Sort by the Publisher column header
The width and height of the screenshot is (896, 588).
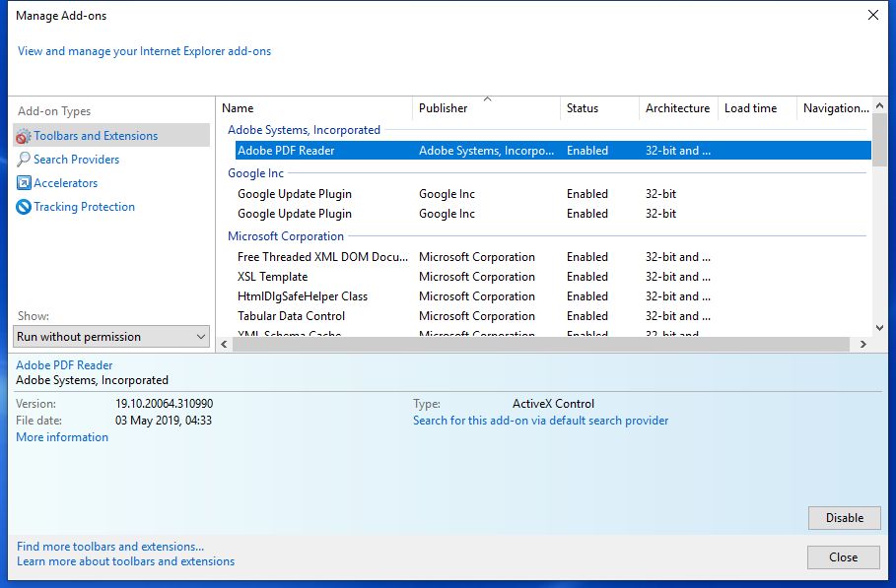click(x=486, y=108)
